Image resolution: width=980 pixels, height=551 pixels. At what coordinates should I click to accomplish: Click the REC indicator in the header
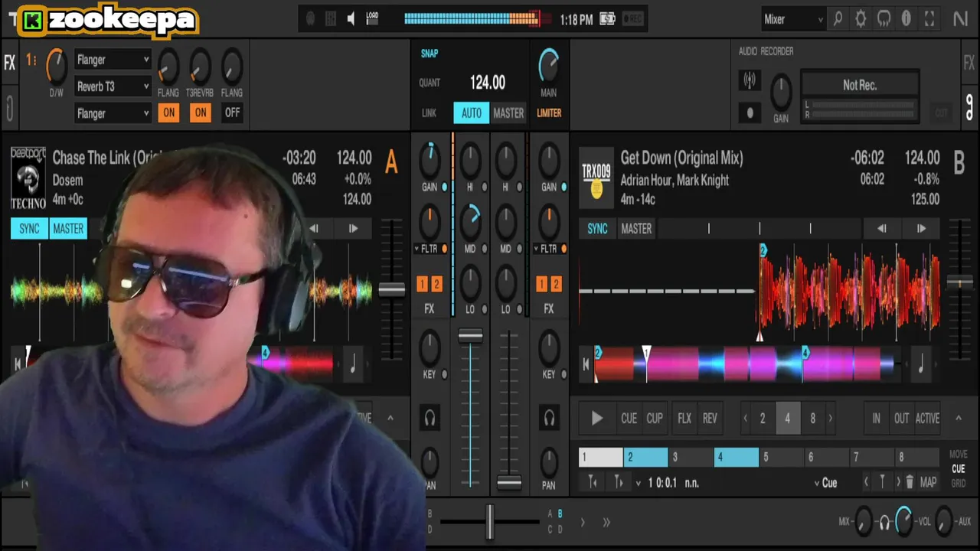point(633,19)
